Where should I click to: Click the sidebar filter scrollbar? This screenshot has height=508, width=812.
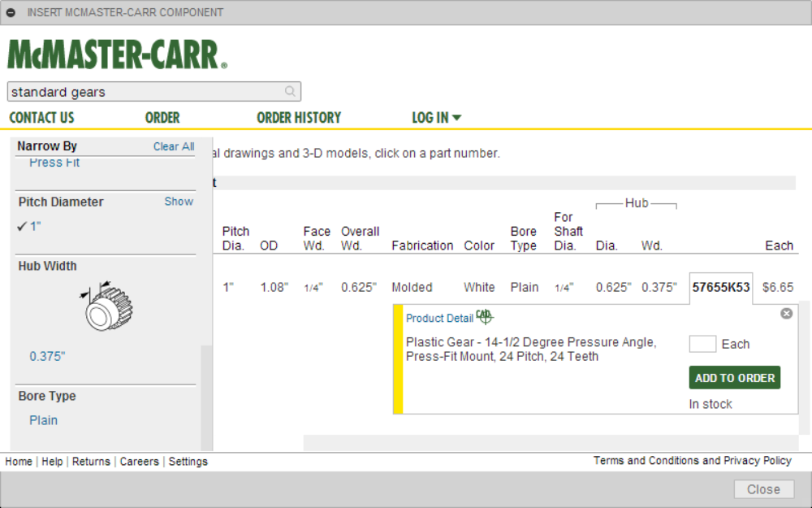point(206,397)
